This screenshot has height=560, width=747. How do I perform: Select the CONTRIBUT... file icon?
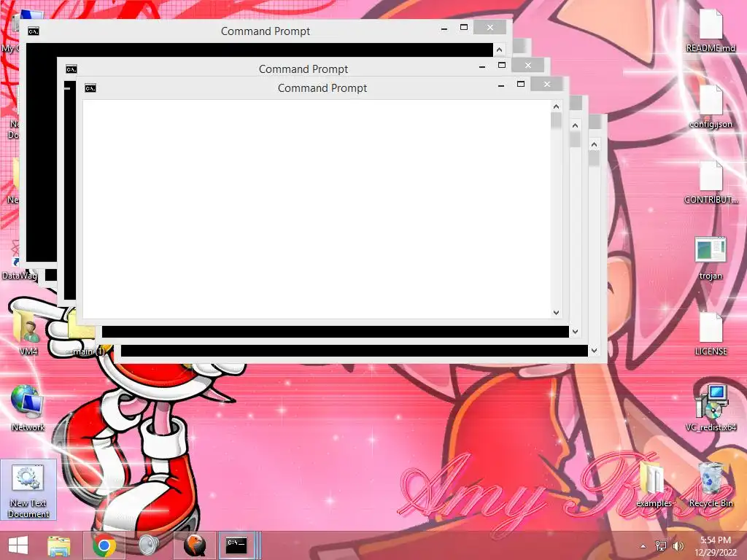711,183
